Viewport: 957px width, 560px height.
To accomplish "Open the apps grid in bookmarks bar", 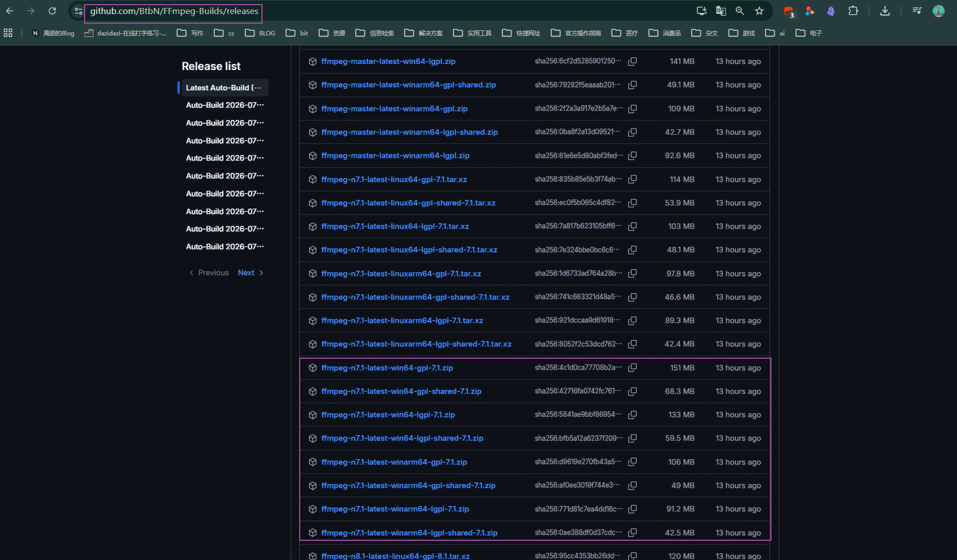I will point(8,33).
